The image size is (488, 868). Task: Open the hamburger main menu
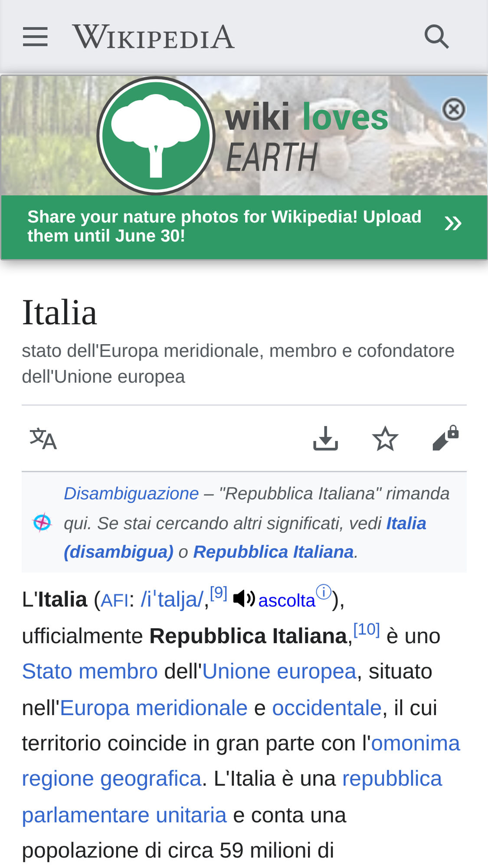(x=35, y=36)
